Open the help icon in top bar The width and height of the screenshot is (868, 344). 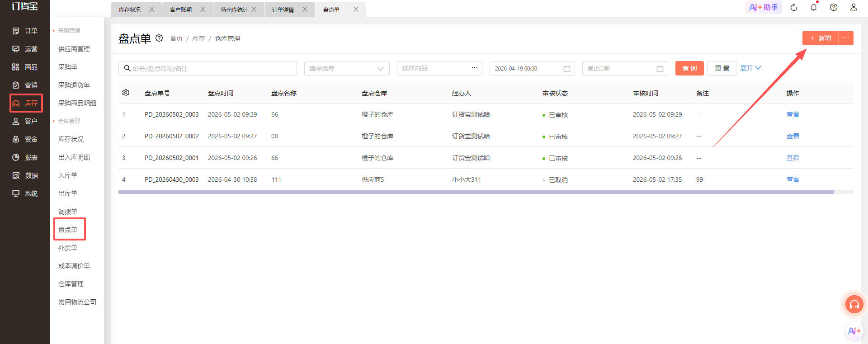(x=834, y=7)
